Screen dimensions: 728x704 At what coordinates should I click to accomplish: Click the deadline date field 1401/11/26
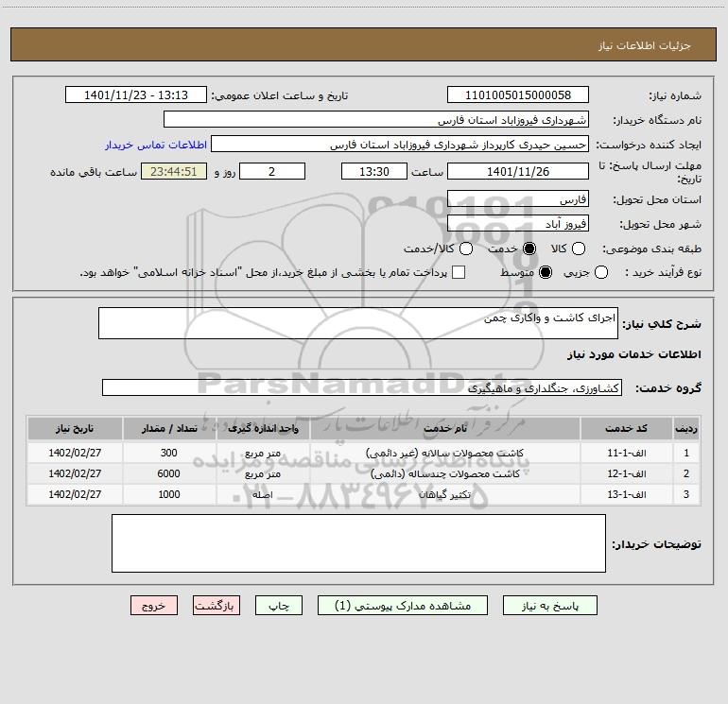(x=518, y=171)
